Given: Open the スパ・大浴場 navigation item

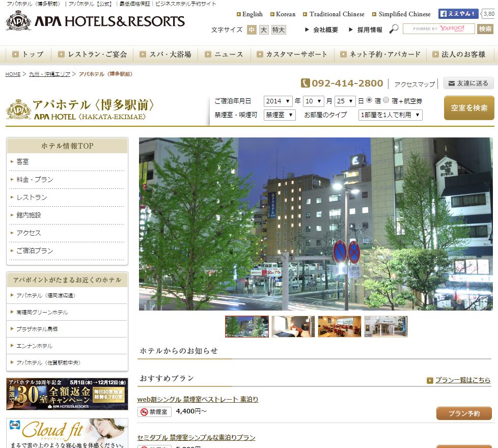Looking at the screenshot, I should pyautogui.click(x=165, y=54).
